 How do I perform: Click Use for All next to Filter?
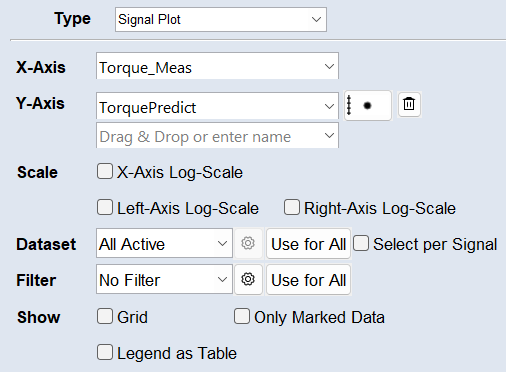tap(308, 280)
